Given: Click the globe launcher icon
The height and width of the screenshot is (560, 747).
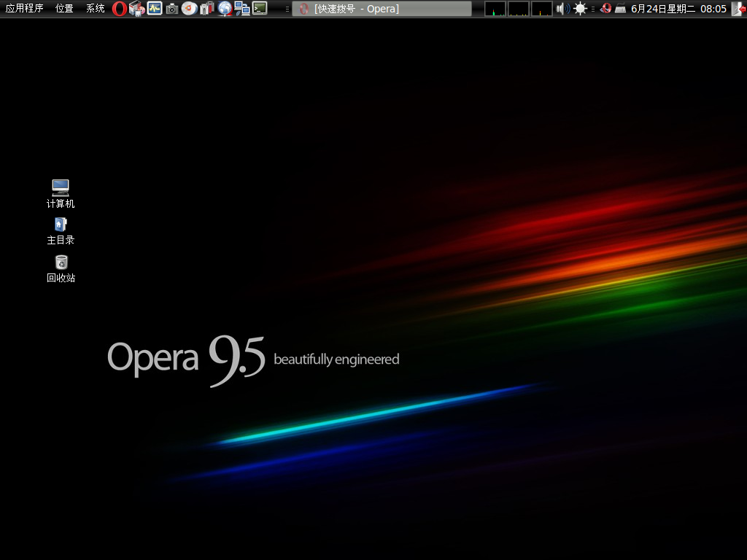Looking at the screenshot, I should coord(225,9).
